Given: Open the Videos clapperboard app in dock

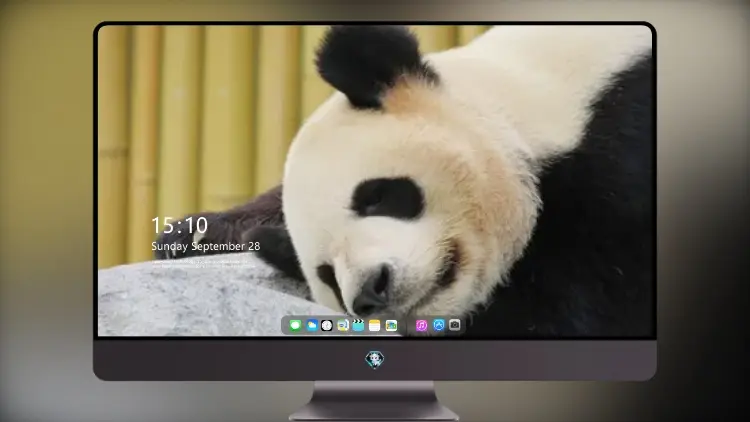Looking at the screenshot, I should coord(358,325).
